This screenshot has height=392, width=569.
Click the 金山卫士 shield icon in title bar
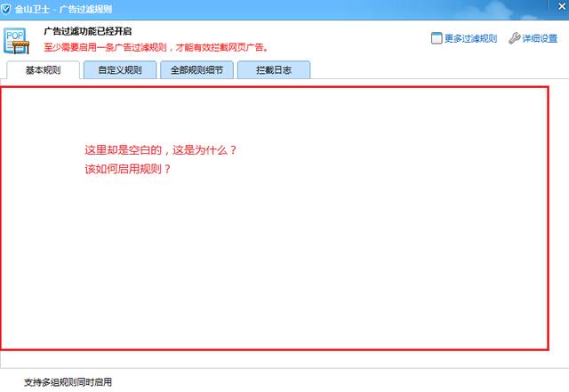[x=6, y=9]
